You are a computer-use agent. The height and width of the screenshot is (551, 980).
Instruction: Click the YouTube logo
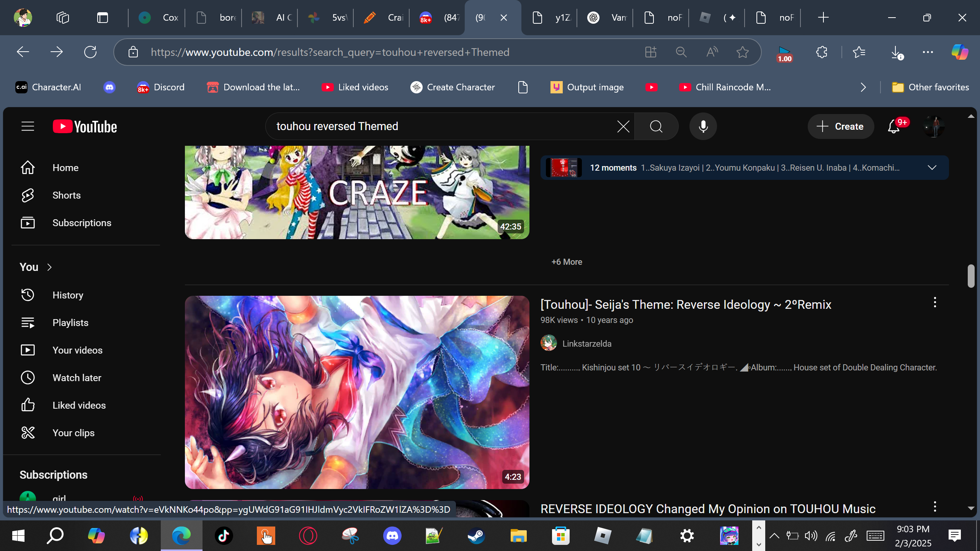click(x=85, y=126)
